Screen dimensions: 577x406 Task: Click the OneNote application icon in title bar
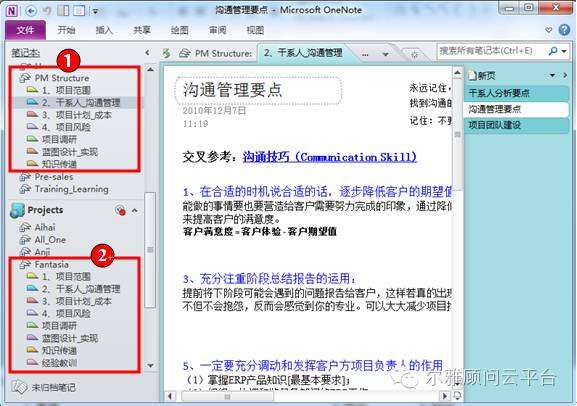pyautogui.click(x=12, y=11)
